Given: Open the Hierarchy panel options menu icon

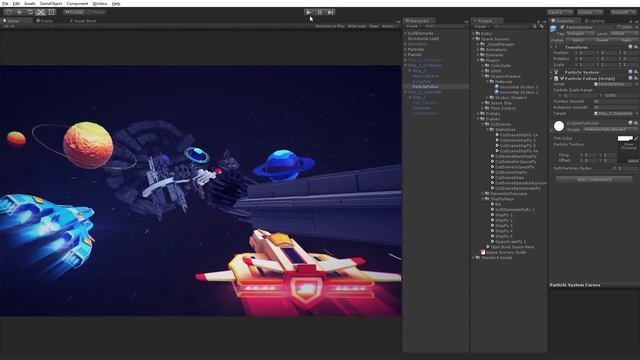Looking at the screenshot, I should (x=466, y=21).
